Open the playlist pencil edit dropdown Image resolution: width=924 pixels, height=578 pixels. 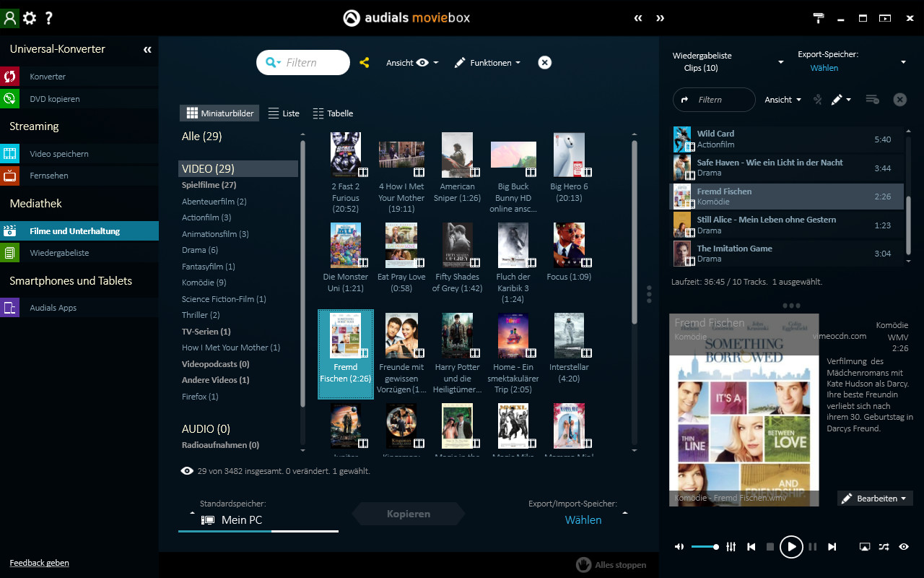click(841, 100)
